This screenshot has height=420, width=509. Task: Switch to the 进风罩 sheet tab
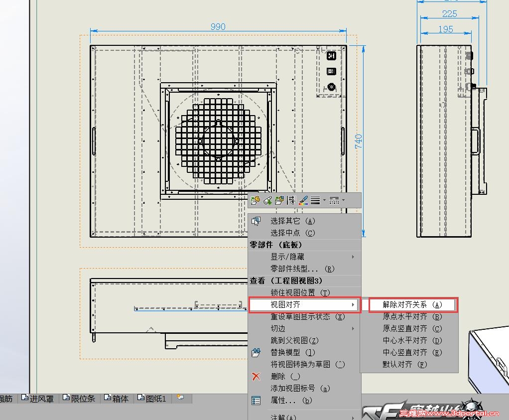(38, 398)
